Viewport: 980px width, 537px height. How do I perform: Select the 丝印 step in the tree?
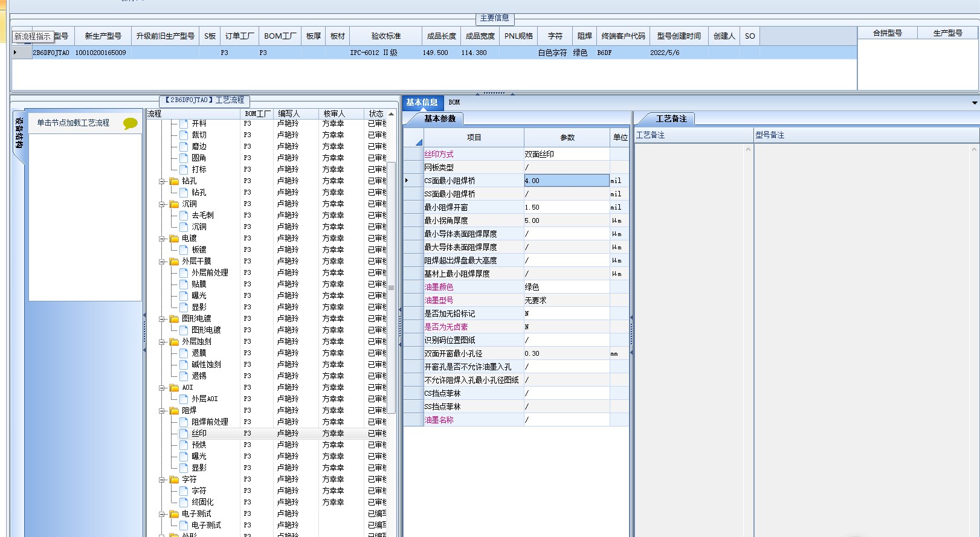coord(199,433)
